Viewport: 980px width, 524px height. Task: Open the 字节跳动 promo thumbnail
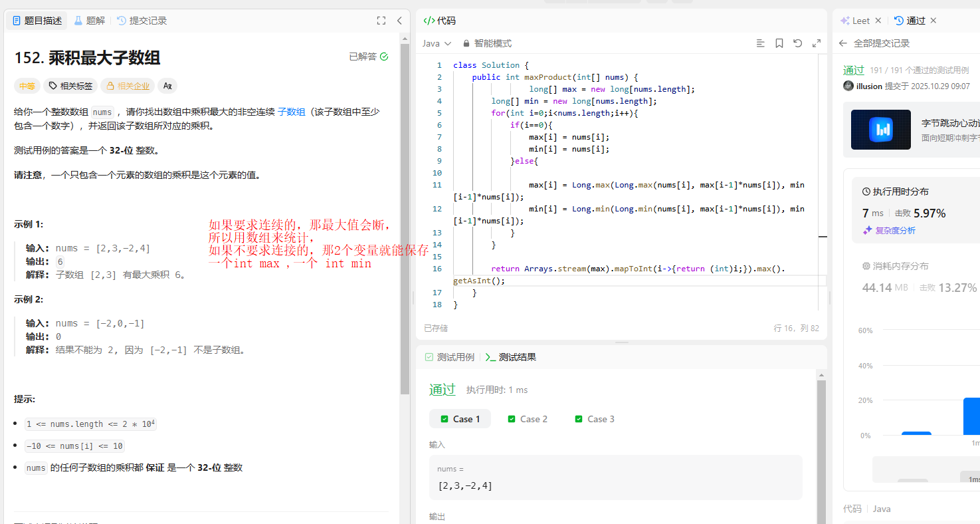tap(881, 130)
